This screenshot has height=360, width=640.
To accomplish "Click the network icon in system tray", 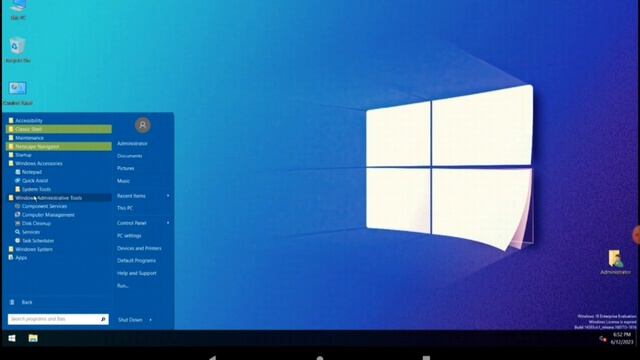I will pos(602,339).
